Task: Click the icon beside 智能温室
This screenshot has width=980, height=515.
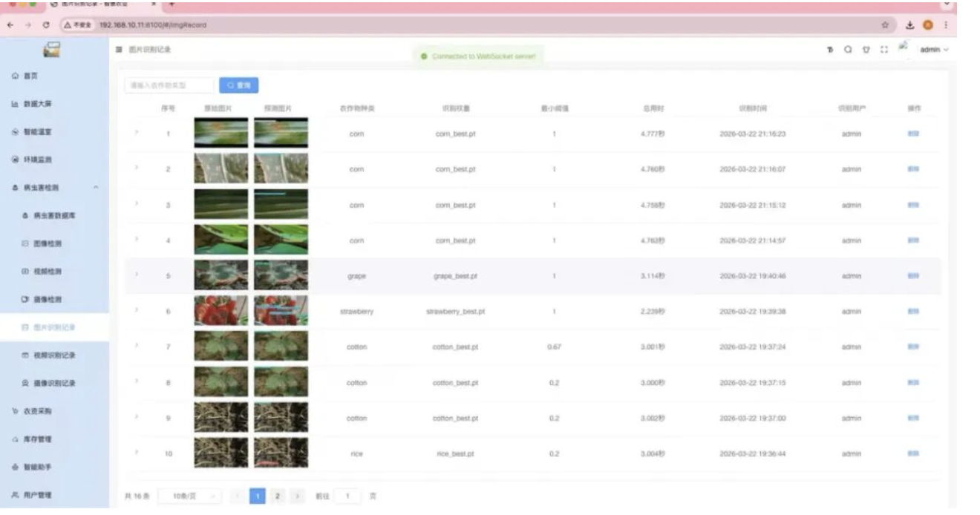Action: click(x=16, y=131)
